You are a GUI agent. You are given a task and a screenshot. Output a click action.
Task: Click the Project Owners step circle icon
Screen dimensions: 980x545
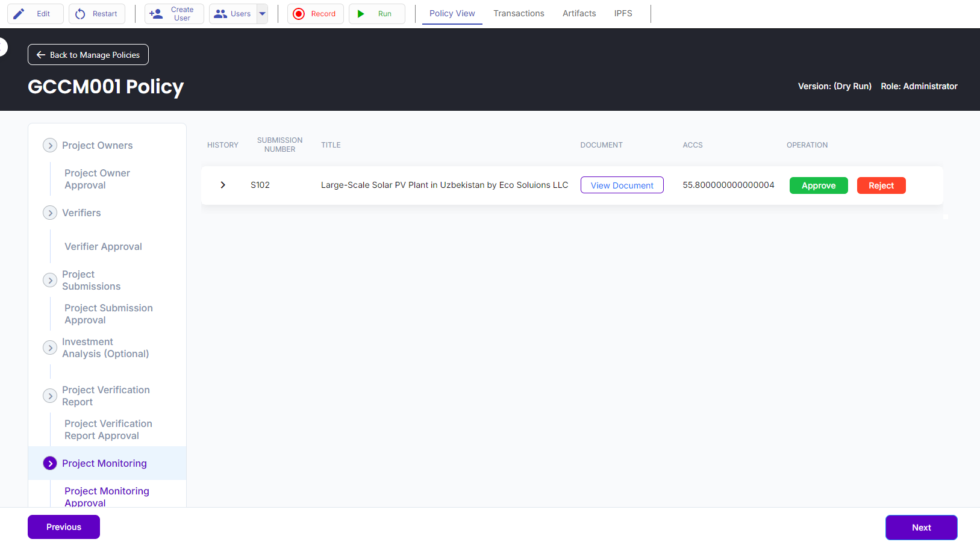[50, 146]
